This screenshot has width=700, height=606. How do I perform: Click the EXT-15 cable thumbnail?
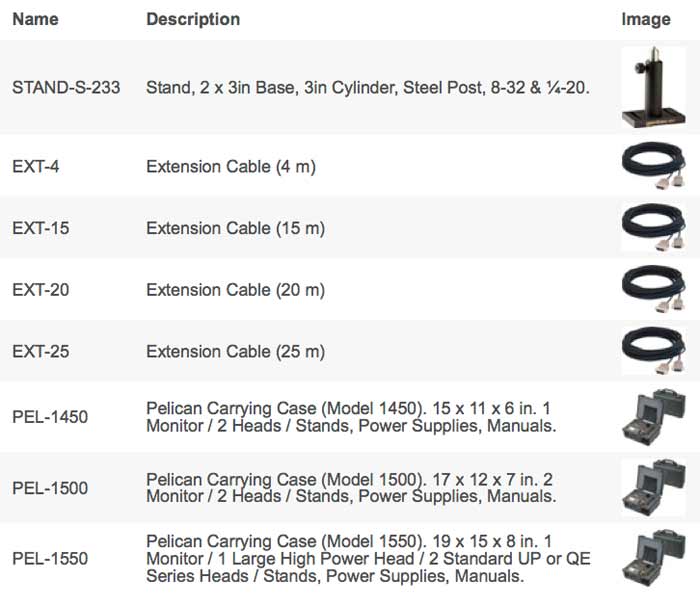click(654, 227)
